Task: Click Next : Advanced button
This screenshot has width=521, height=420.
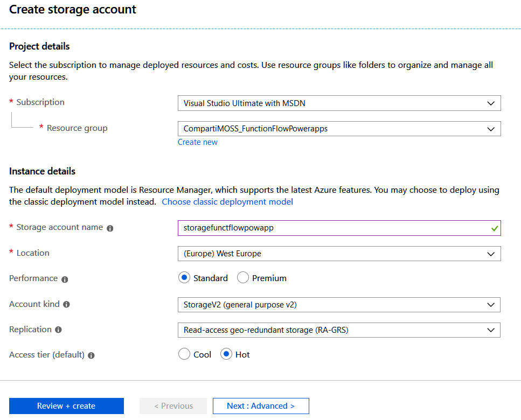Action: [261, 405]
